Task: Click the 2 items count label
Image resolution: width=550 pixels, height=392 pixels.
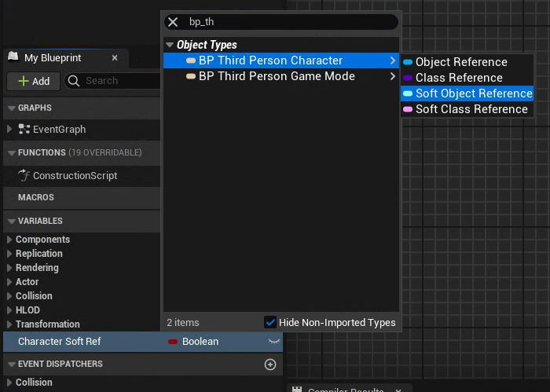Action: 183,323
